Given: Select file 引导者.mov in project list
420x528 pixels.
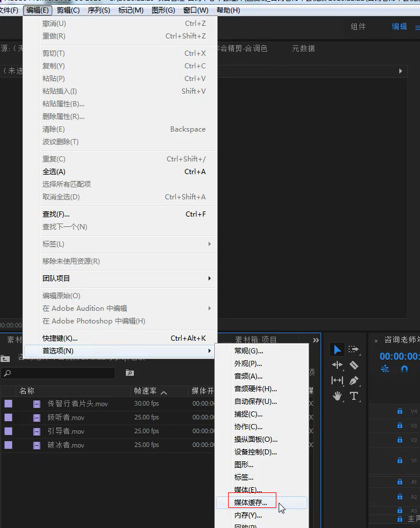Looking at the screenshot, I should point(65,431).
